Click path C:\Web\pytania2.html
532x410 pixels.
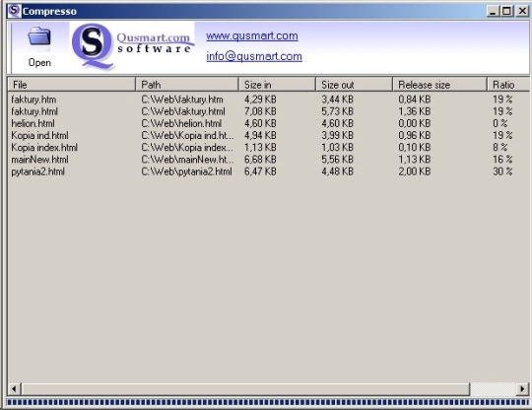click(187, 171)
